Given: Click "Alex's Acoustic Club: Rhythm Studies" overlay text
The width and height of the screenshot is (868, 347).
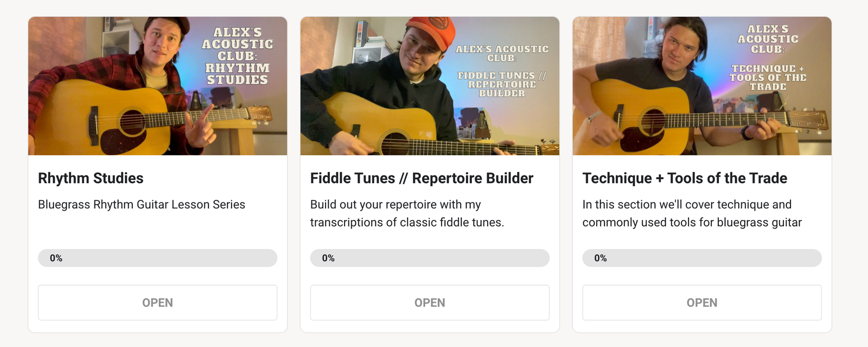Looking at the screenshot, I should tap(237, 56).
